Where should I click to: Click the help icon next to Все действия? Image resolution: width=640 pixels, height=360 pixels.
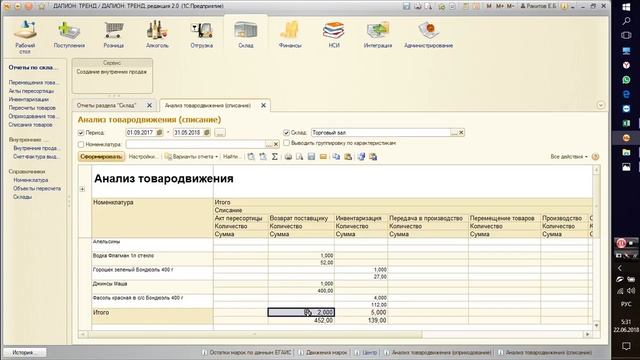coord(596,157)
